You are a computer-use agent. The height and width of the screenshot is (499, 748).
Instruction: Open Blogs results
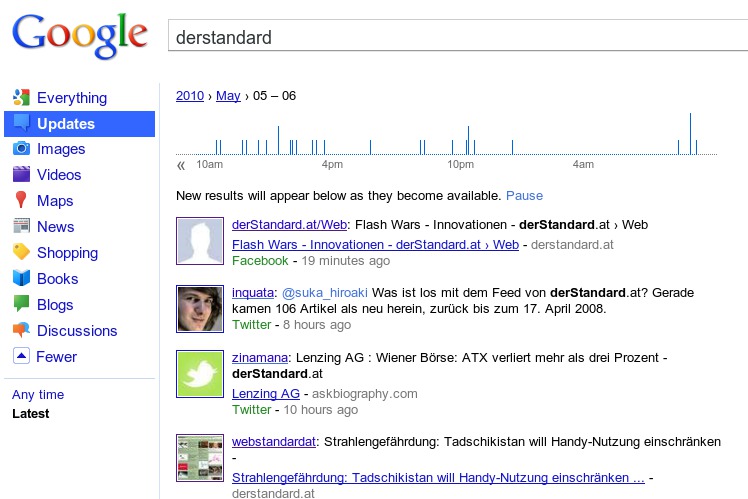pos(55,305)
